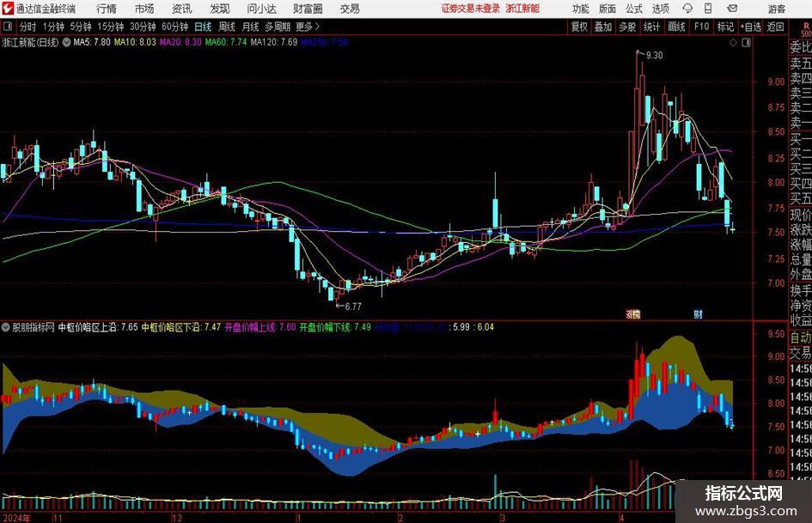Switch to the 月线 monthly tab
812x523 pixels.
(250, 27)
